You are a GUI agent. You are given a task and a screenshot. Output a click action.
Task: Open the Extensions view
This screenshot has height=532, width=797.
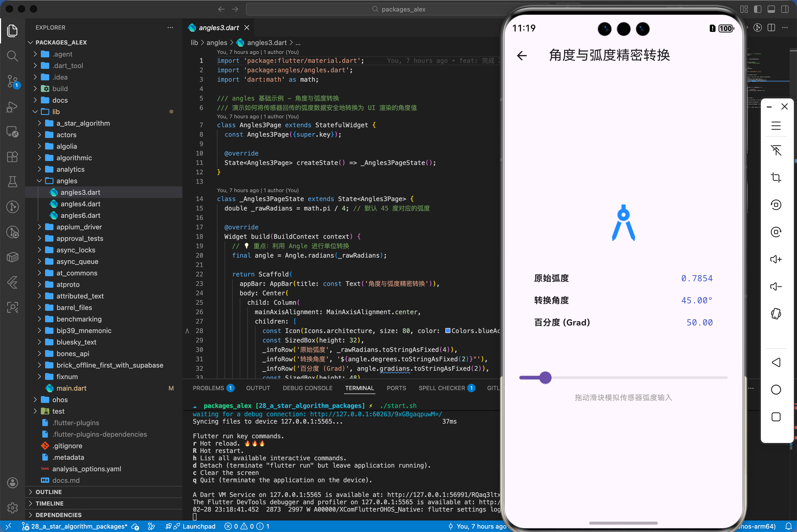[12, 157]
